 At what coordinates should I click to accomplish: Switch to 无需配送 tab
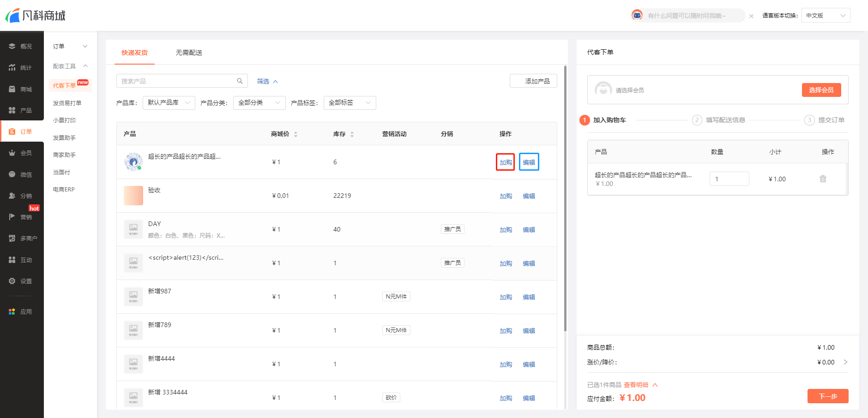[x=189, y=53]
